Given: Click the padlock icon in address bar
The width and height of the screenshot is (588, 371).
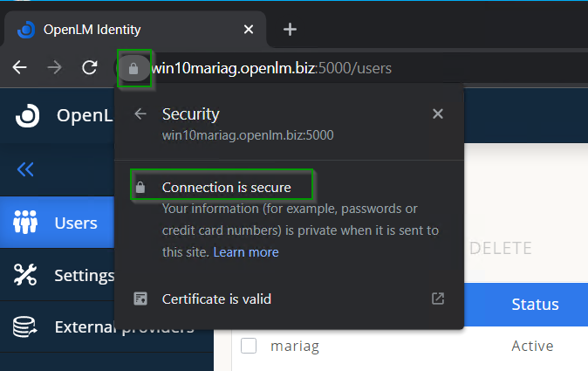Looking at the screenshot, I should (133, 68).
